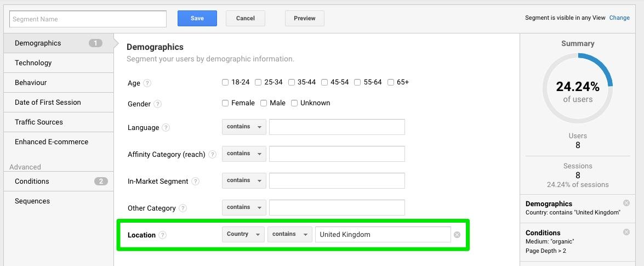
Task: Enable the 65+ age checkbox
Action: click(391, 82)
